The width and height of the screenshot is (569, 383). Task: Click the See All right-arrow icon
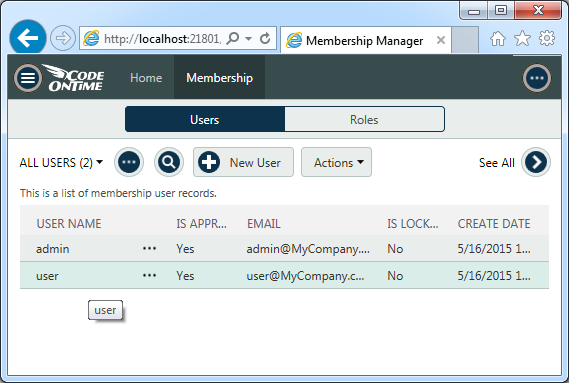point(536,162)
